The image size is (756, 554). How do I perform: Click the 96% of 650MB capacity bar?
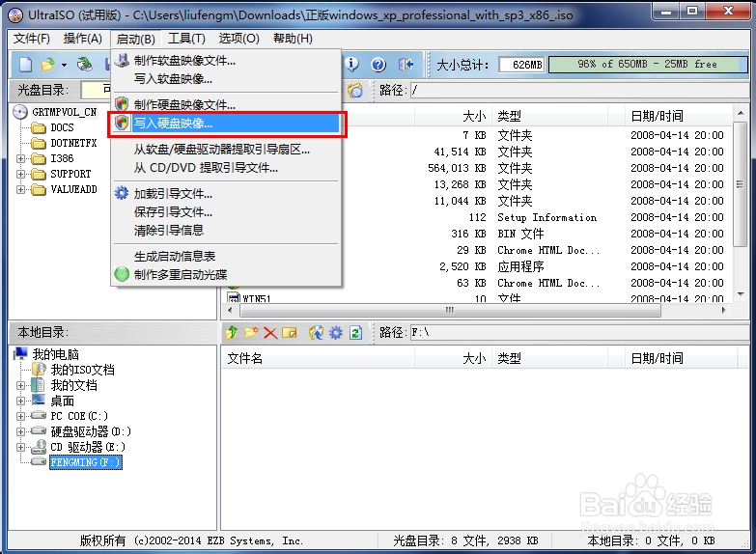[x=648, y=64]
